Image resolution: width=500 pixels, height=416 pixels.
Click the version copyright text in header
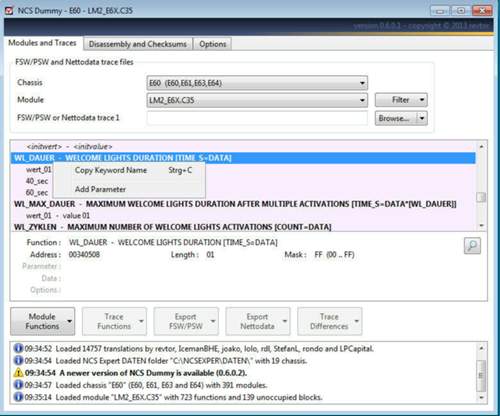pyautogui.click(x=421, y=26)
